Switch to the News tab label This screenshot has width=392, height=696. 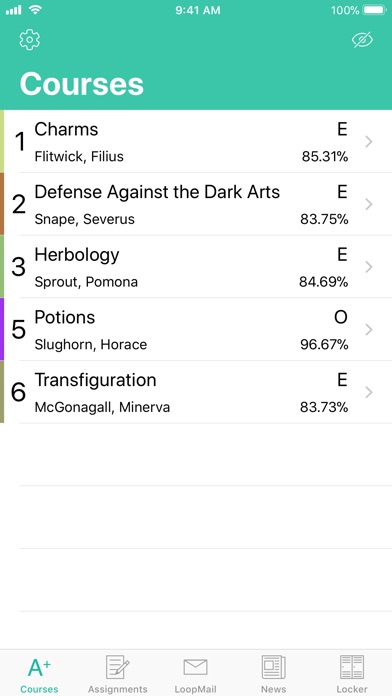[273, 689]
